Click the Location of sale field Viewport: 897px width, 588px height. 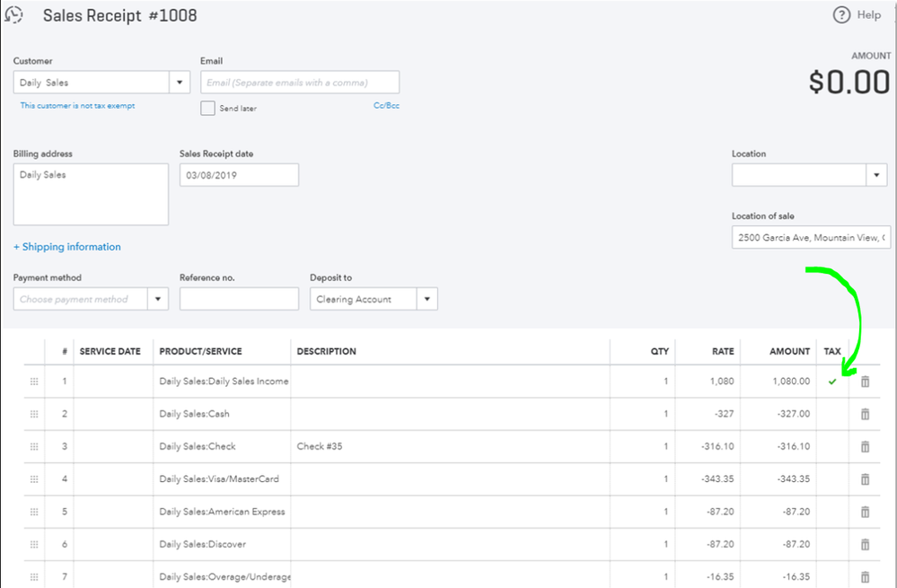click(x=811, y=237)
